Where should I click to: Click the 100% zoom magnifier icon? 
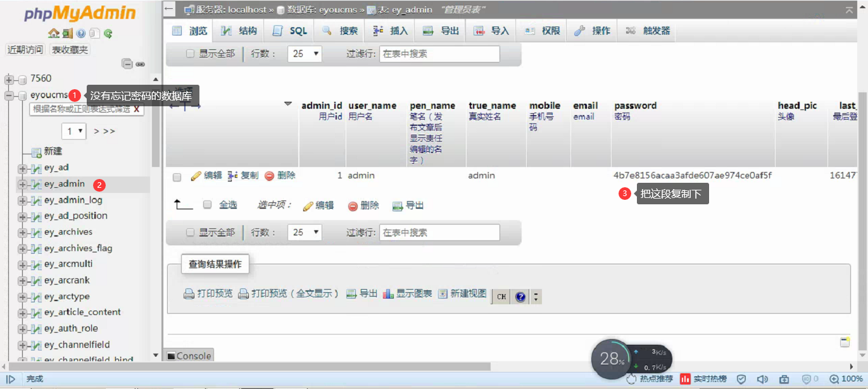pyautogui.click(x=834, y=379)
